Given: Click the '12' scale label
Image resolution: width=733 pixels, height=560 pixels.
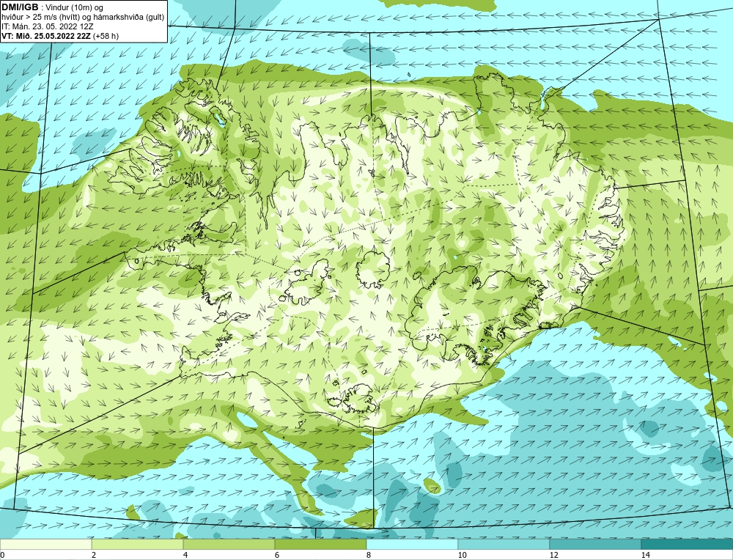Looking at the screenshot, I should click(554, 555).
